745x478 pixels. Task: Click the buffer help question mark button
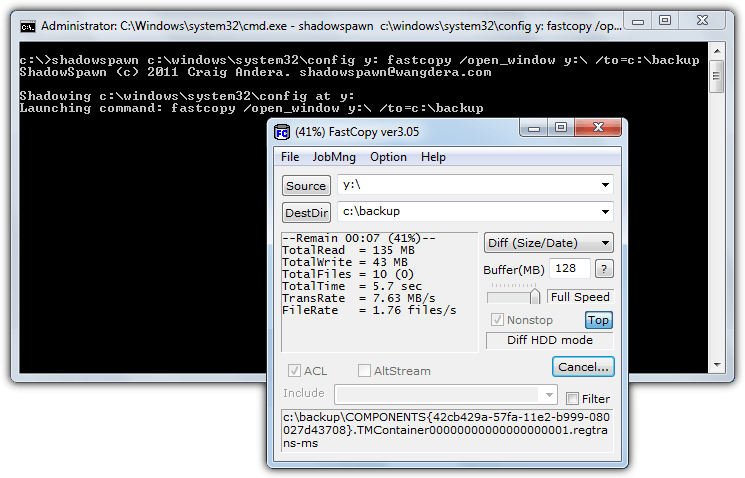click(x=604, y=269)
